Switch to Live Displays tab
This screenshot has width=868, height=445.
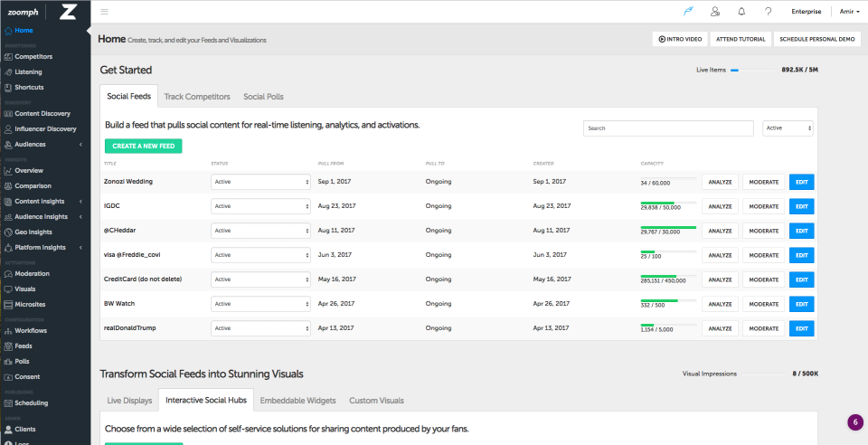click(x=129, y=400)
